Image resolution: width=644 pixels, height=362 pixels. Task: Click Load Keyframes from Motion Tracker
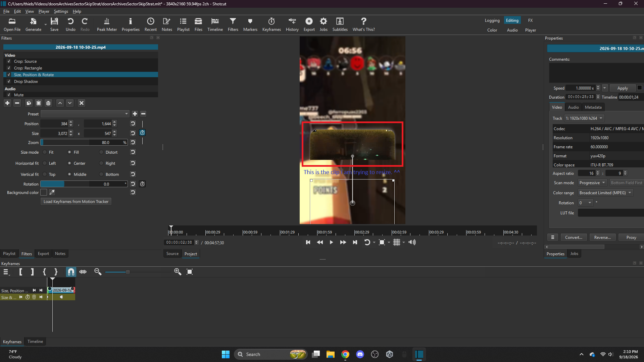[76, 202]
